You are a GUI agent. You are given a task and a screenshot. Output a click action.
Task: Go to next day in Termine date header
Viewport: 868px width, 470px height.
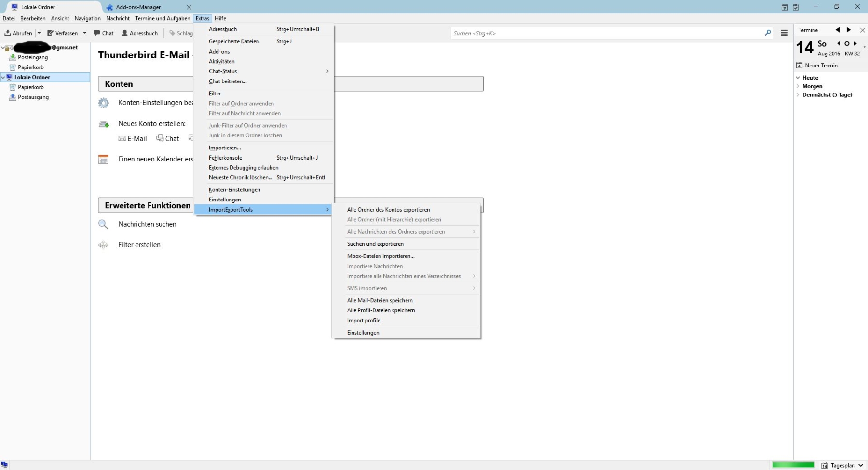click(855, 44)
